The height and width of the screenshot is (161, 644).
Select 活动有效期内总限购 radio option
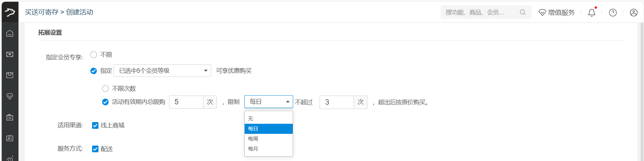click(106, 102)
